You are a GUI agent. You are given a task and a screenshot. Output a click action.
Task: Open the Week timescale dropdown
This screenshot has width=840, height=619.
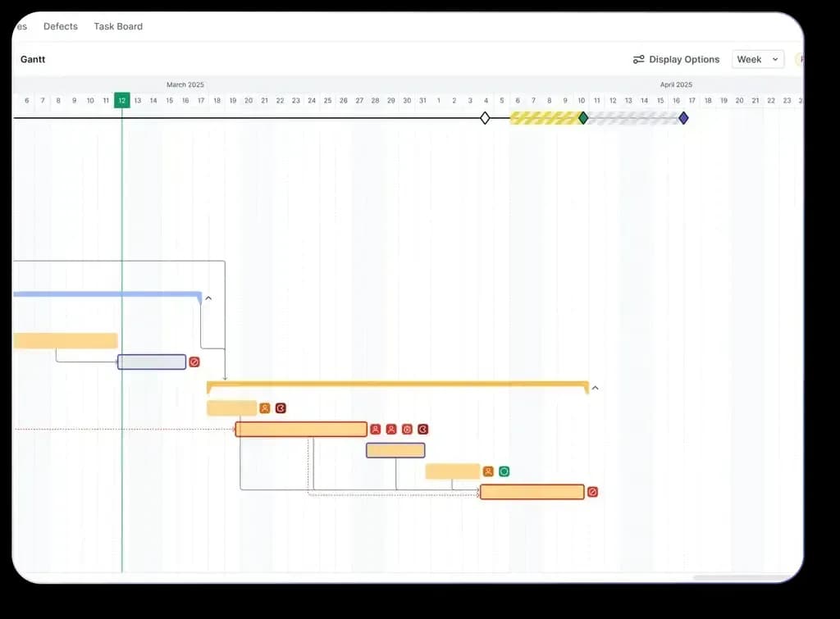pyautogui.click(x=757, y=59)
